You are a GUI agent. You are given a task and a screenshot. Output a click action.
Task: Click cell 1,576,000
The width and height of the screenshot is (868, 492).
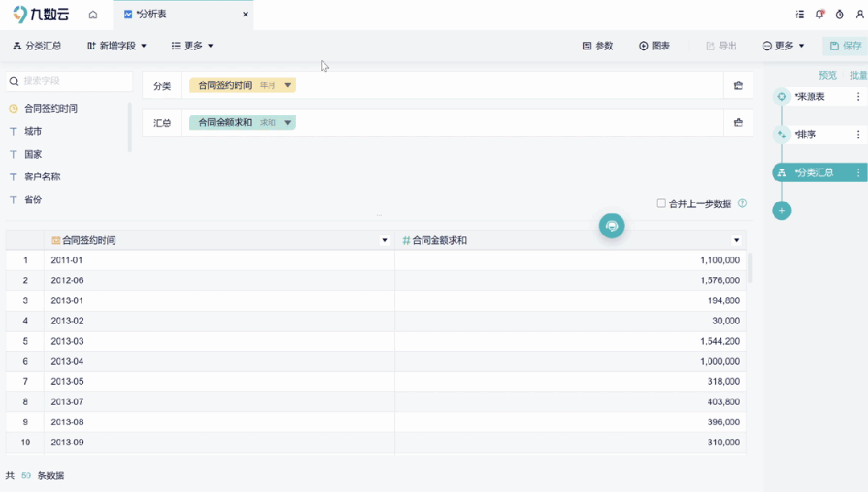570,280
